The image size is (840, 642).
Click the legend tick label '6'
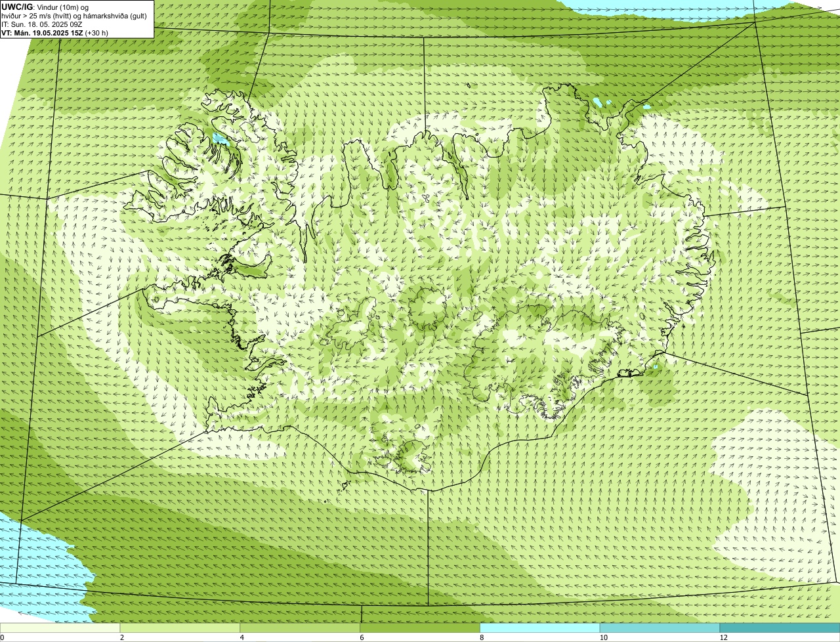[362, 637]
